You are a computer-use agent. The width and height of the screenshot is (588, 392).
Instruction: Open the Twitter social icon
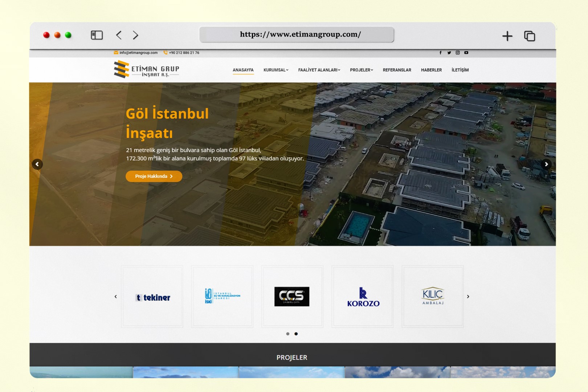click(x=449, y=53)
